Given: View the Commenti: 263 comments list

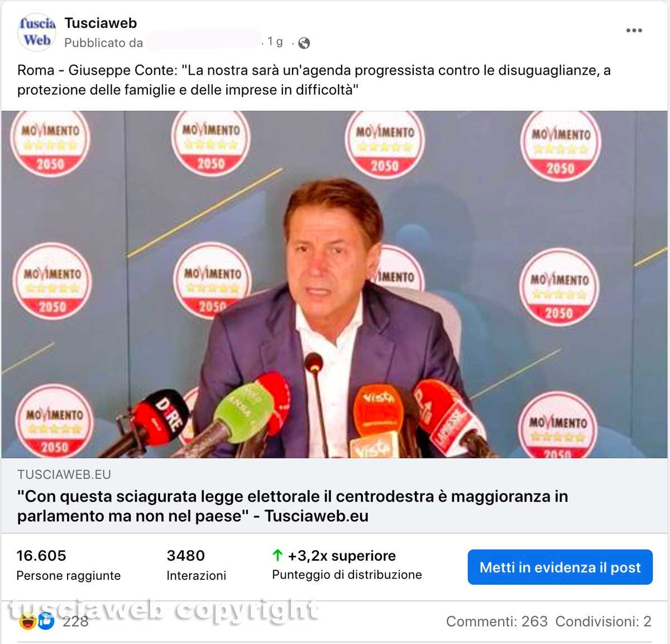Looking at the screenshot, I should click(497, 621).
